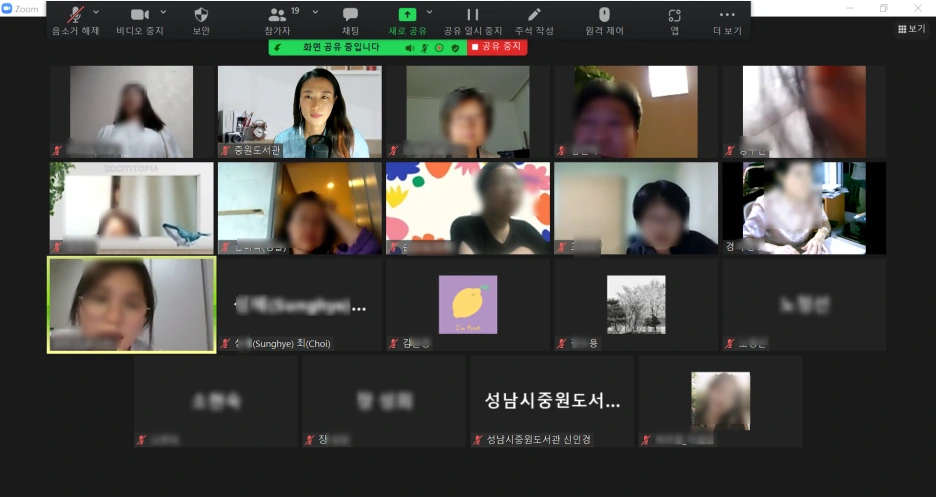Click 공유 일시 중지 pause share button
936x497 pixels.
click(473, 21)
